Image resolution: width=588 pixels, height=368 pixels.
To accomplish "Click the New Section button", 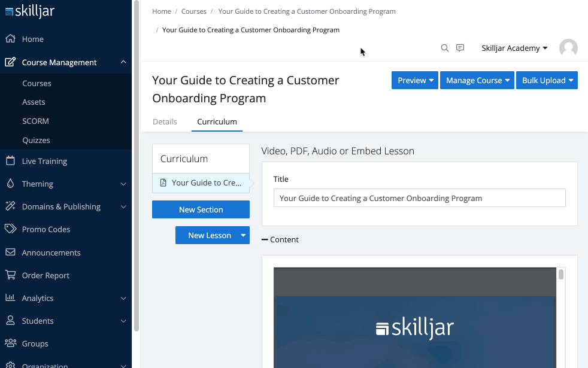I will coord(201,209).
